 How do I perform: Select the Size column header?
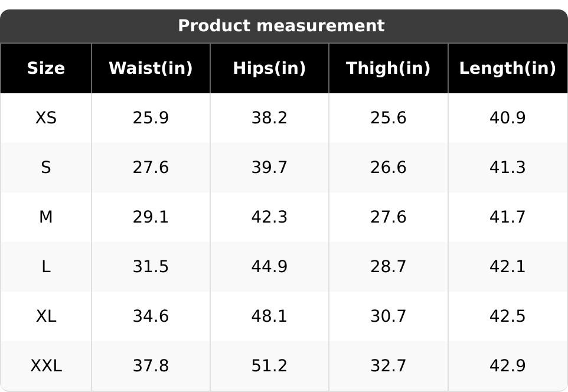(46, 68)
